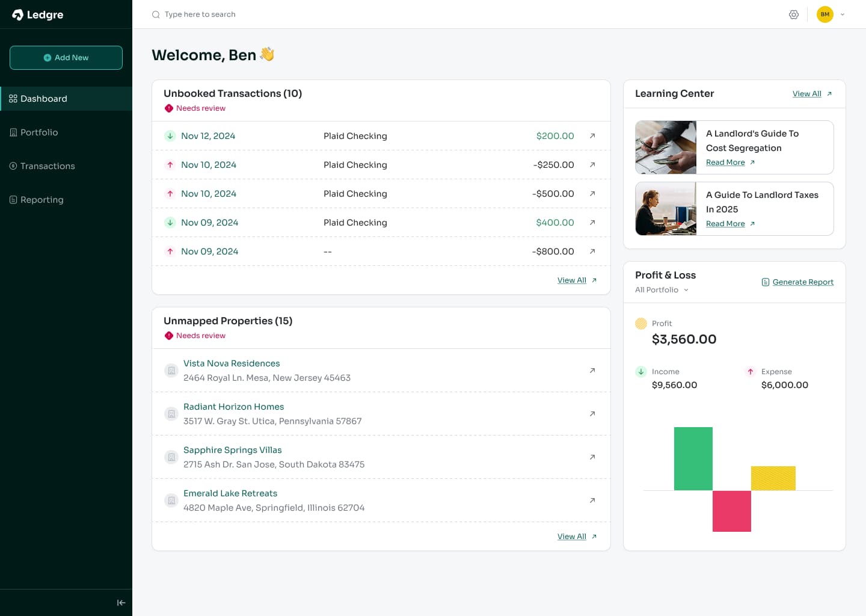Open details for the Nov 12 transaction
The image size is (866, 616).
tap(592, 136)
